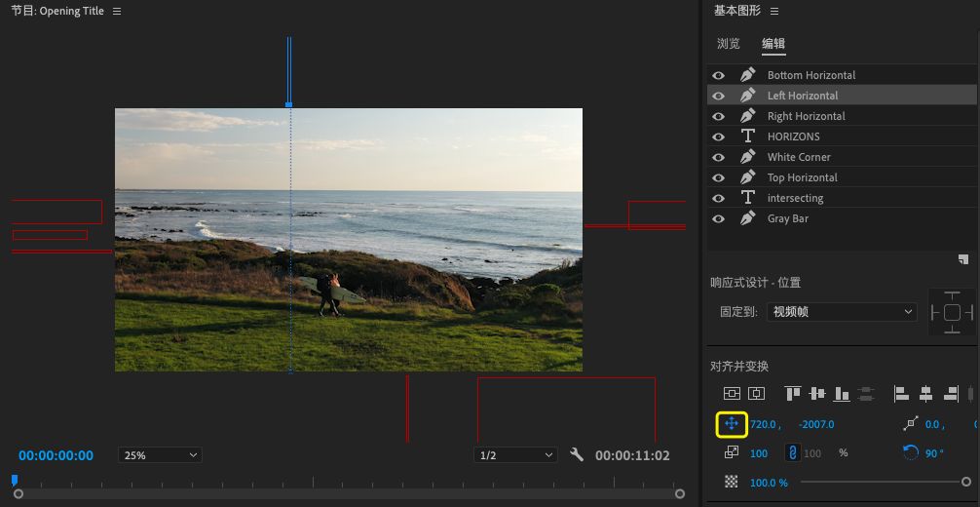Hide the Top Horizontal layer

(x=719, y=177)
